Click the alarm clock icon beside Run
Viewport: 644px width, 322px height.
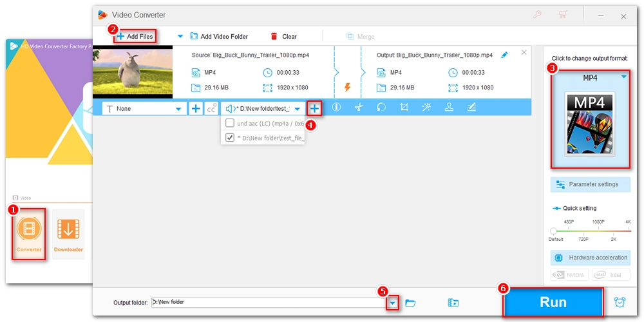pos(620,302)
